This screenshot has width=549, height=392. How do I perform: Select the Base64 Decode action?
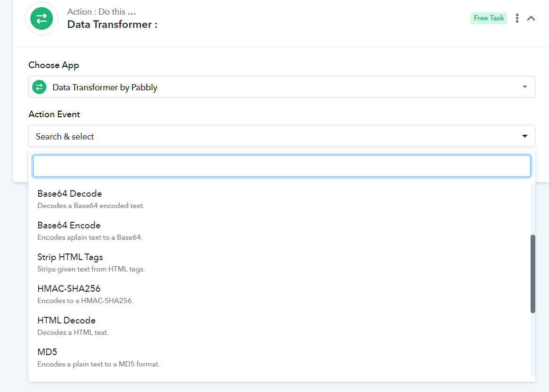point(280,200)
